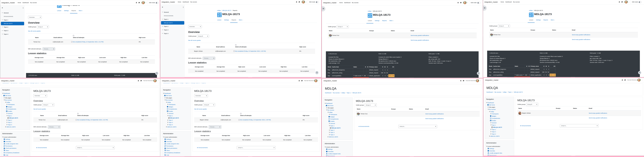
Task: Check the 1:05 PM attempt box on Edit-mode report
Action: (234, 51)
